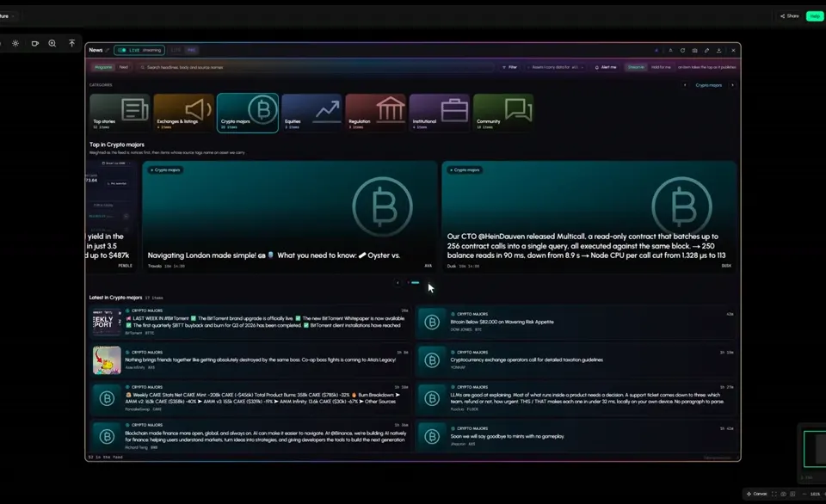The width and height of the screenshot is (826, 504).
Task: Switch to Feed view
Action: pyautogui.click(x=123, y=67)
